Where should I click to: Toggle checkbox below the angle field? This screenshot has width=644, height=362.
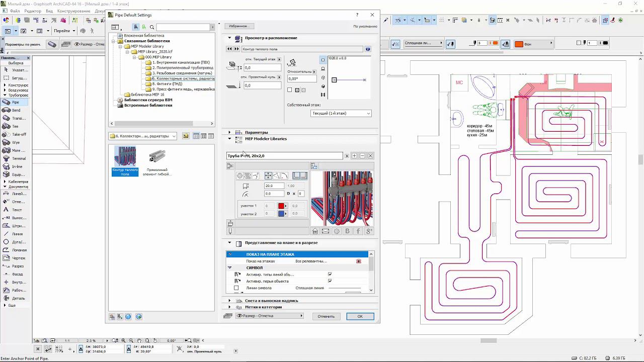(x=290, y=90)
